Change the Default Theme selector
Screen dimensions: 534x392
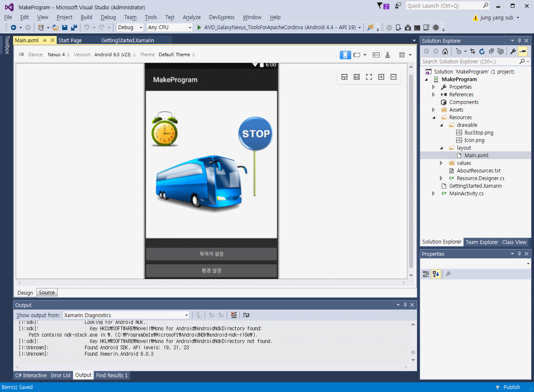[x=177, y=55]
